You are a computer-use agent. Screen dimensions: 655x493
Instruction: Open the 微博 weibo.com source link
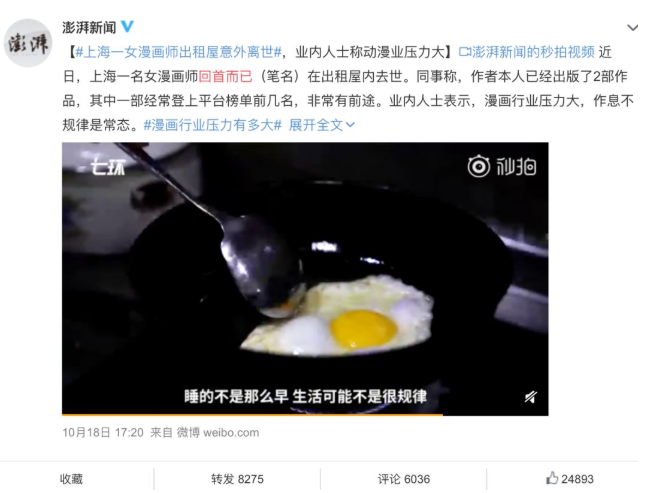click(x=218, y=432)
